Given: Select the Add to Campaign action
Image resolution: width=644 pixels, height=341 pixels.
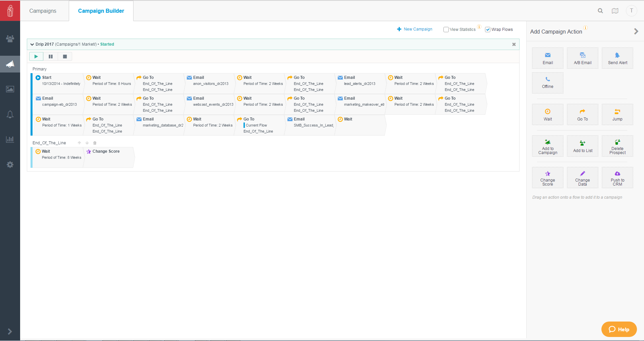Looking at the screenshot, I should click(548, 146).
